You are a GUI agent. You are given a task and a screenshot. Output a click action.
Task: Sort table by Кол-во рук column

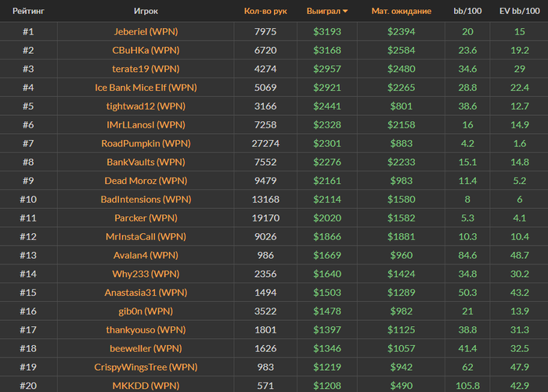tap(265, 11)
